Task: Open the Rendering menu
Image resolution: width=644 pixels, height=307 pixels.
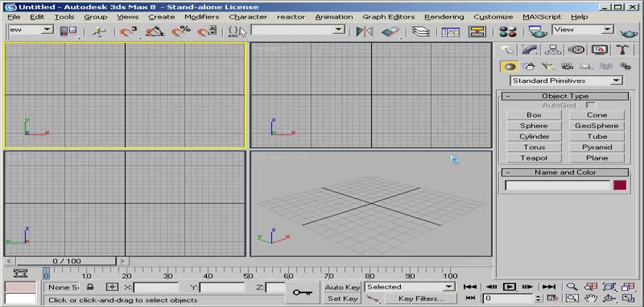Action: pyautogui.click(x=444, y=17)
